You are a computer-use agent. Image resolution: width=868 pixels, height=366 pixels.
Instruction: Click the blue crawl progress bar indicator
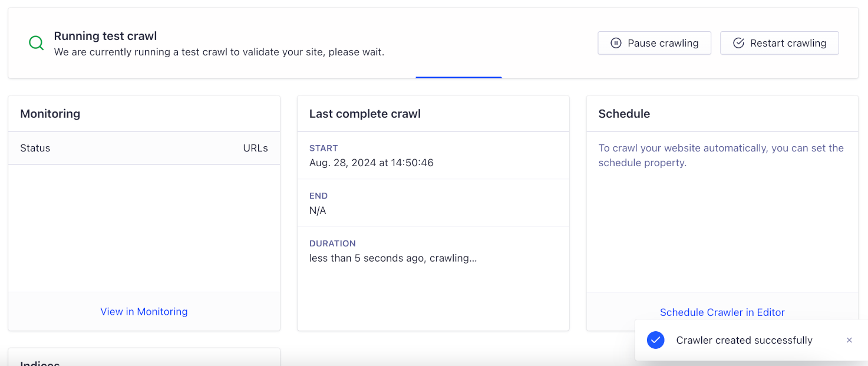click(458, 77)
